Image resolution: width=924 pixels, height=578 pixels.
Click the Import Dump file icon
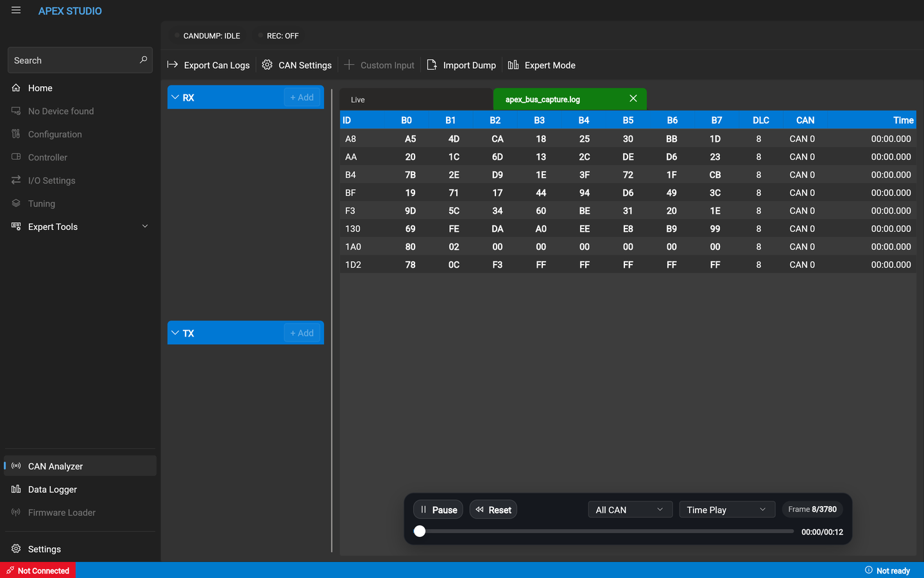[432, 64]
